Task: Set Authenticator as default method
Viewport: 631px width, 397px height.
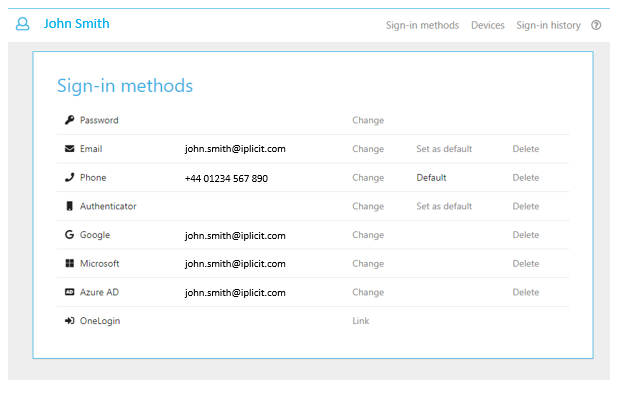Action: pyautogui.click(x=444, y=206)
